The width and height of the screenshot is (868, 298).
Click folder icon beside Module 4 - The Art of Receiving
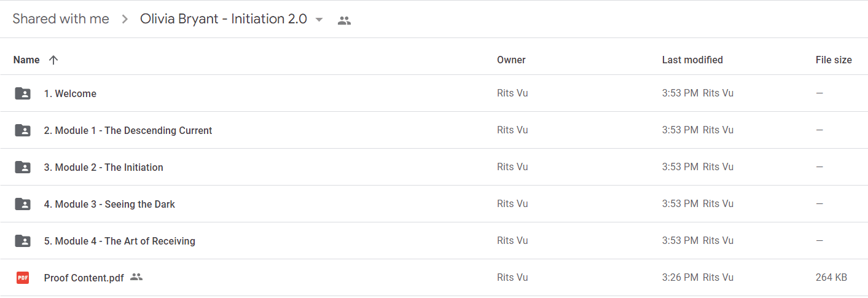23,241
